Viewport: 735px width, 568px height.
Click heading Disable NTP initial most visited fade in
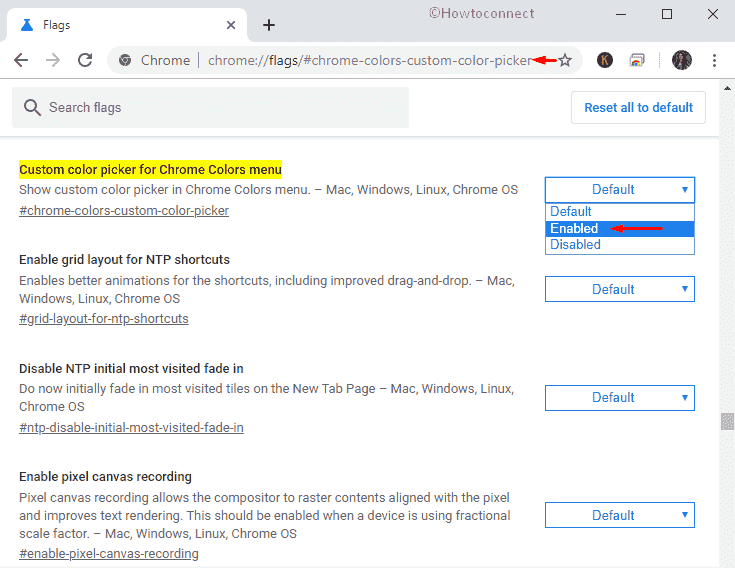(131, 368)
